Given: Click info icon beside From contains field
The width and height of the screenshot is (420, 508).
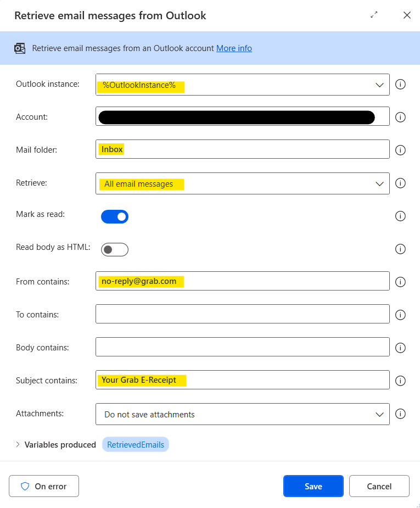Looking at the screenshot, I should (x=400, y=282).
